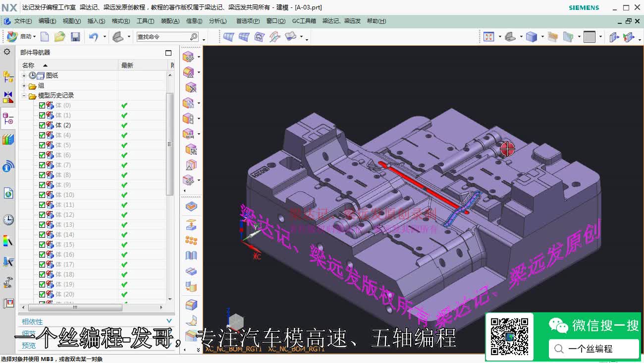Open the 插入(S) menu
The width and height of the screenshot is (644, 363).
[96, 21]
